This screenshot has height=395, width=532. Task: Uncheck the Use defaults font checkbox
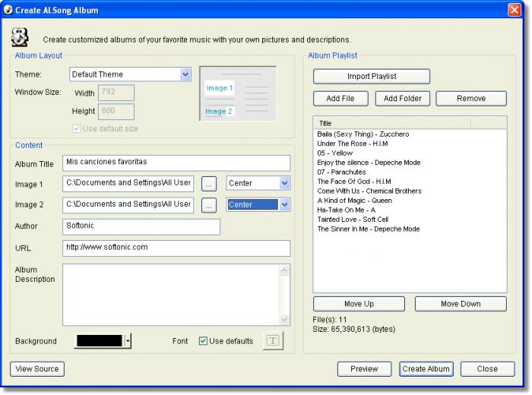(x=203, y=341)
